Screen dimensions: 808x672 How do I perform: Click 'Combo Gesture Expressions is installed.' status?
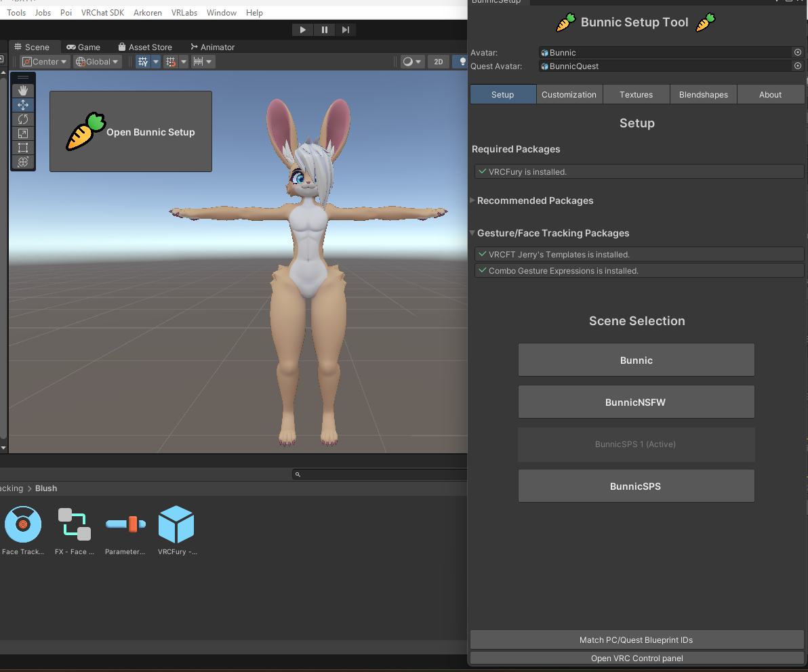(639, 270)
